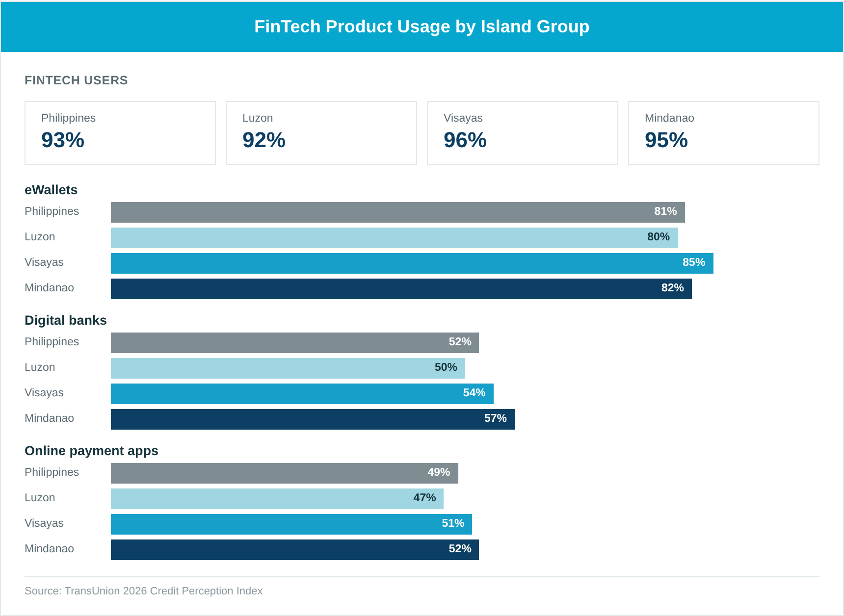Click the Online payment apps Visayas 51% bar
The image size is (844, 616).
tap(291, 524)
